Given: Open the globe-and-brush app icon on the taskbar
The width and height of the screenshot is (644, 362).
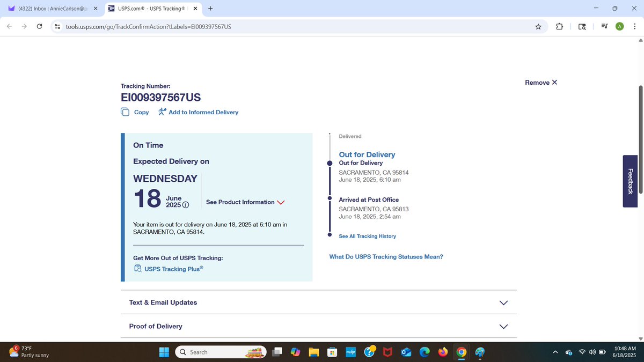Looking at the screenshot, I should (x=480, y=352).
